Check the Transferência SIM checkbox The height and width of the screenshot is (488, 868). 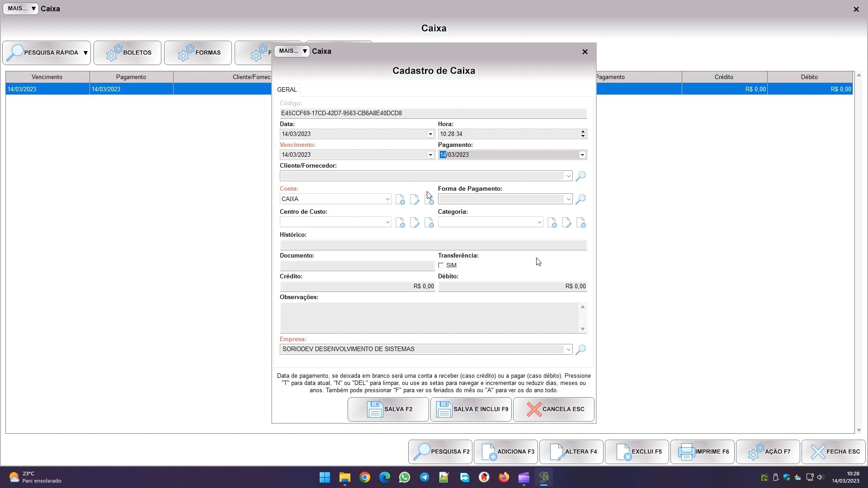point(441,266)
